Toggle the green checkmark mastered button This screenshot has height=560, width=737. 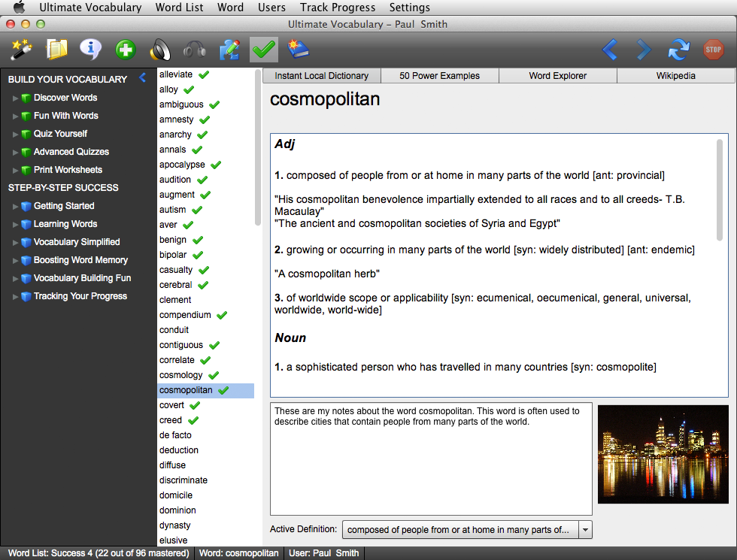pos(264,50)
